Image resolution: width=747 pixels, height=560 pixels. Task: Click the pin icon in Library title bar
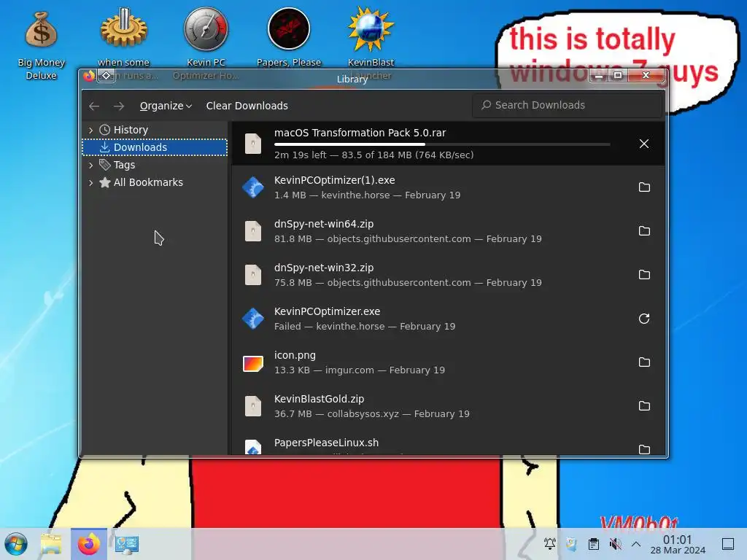click(x=107, y=76)
